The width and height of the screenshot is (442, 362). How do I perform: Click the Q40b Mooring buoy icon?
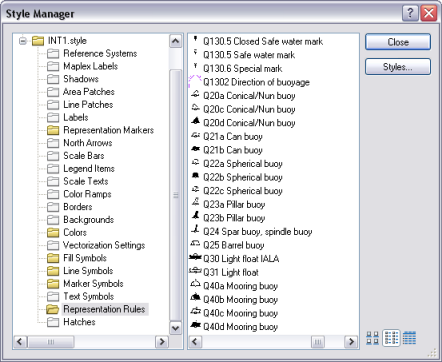coord(195,297)
